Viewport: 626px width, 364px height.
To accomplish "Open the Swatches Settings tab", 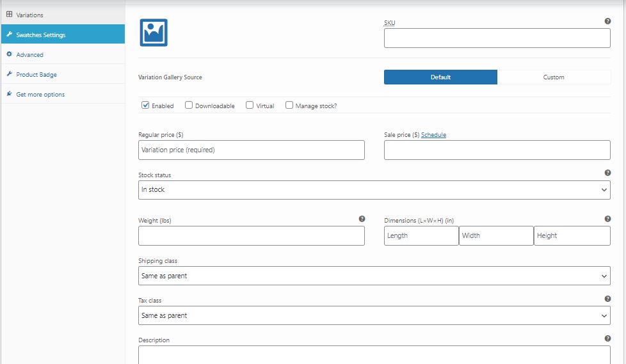I will coord(63,35).
